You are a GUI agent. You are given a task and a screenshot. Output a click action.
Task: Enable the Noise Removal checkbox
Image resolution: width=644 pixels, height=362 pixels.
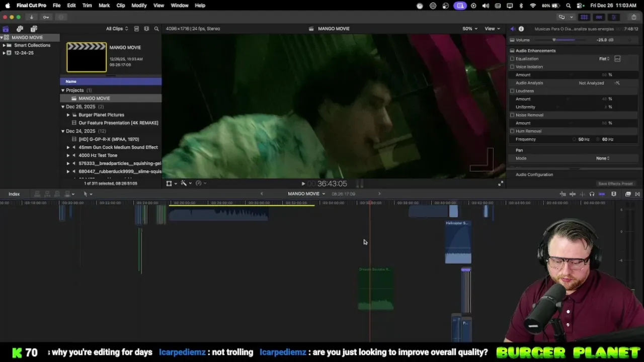[512, 115]
